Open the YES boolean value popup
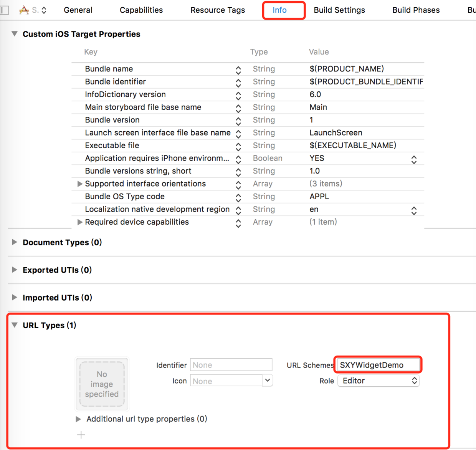 [414, 160]
